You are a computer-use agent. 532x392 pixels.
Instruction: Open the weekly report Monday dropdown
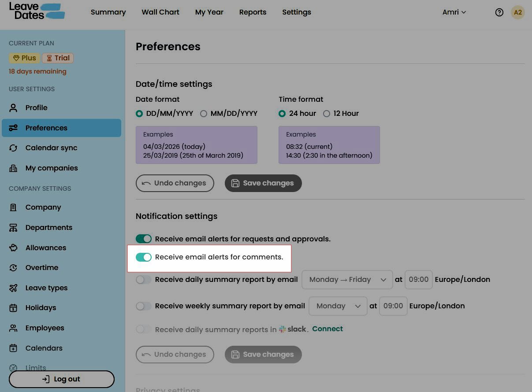coord(338,306)
